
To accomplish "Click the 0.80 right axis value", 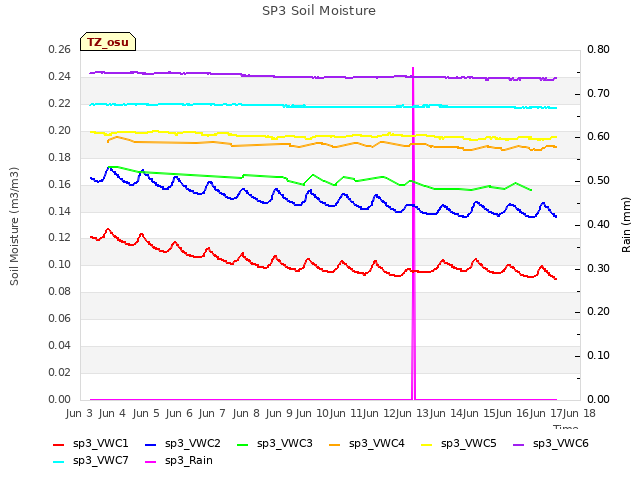I will pyautogui.click(x=598, y=50).
